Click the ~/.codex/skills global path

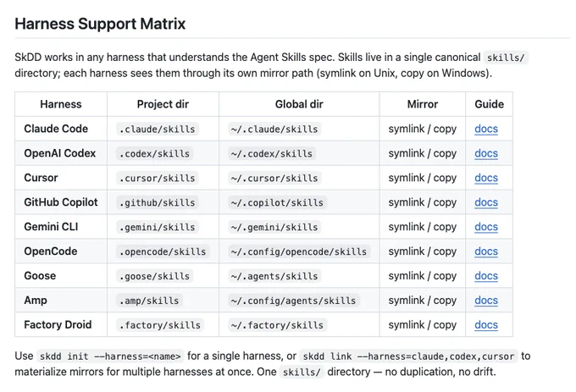272,154
